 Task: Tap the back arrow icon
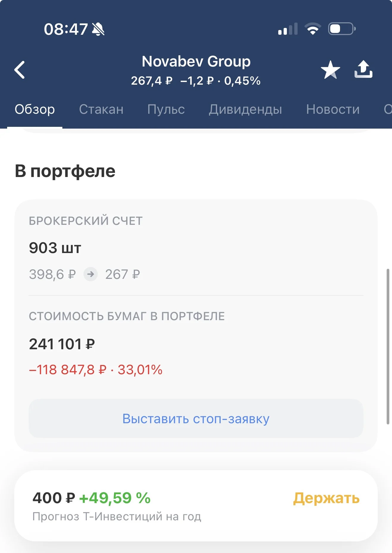(20, 70)
